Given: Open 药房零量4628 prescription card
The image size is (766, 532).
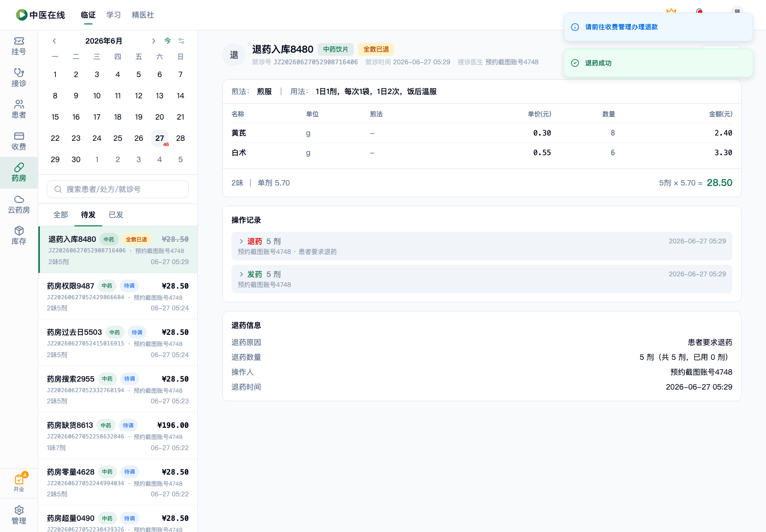Looking at the screenshot, I should click(x=118, y=482).
